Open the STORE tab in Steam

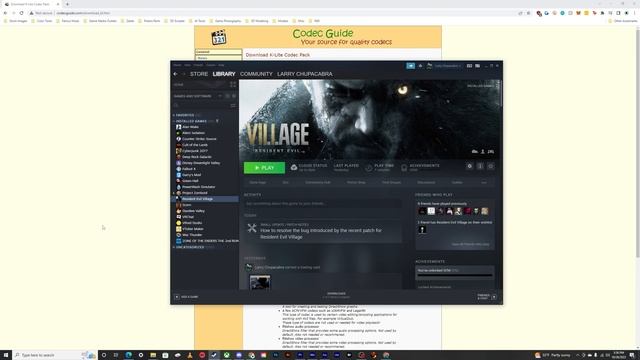point(199,74)
